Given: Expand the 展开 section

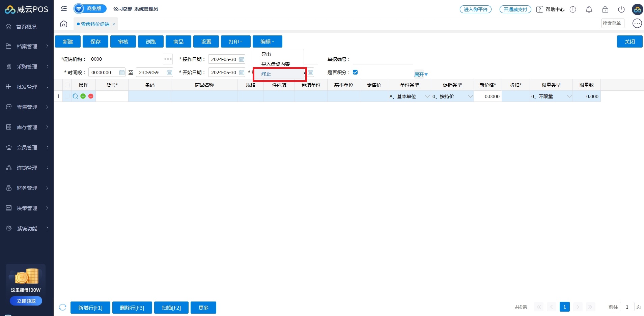Looking at the screenshot, I should [x=421, y=75].
